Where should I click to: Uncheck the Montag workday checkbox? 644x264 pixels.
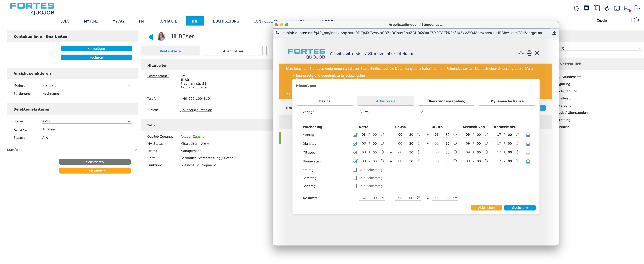point(355,135)
